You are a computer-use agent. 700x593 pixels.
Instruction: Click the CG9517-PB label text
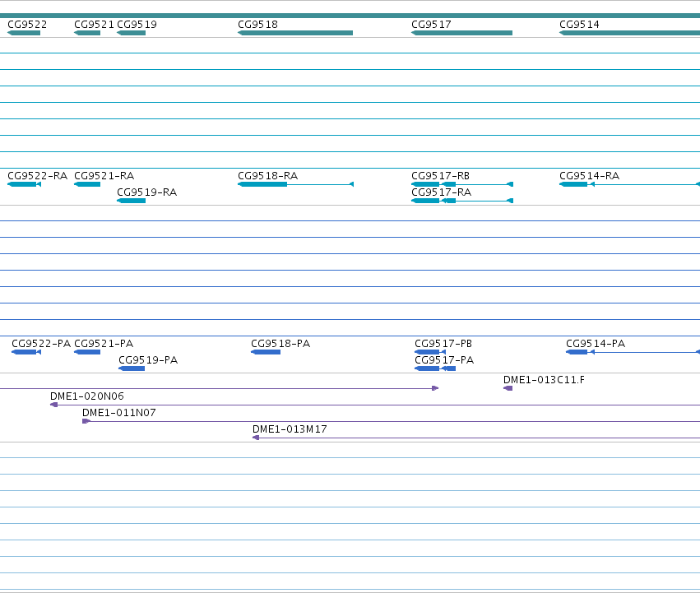[x=443, y=344]
